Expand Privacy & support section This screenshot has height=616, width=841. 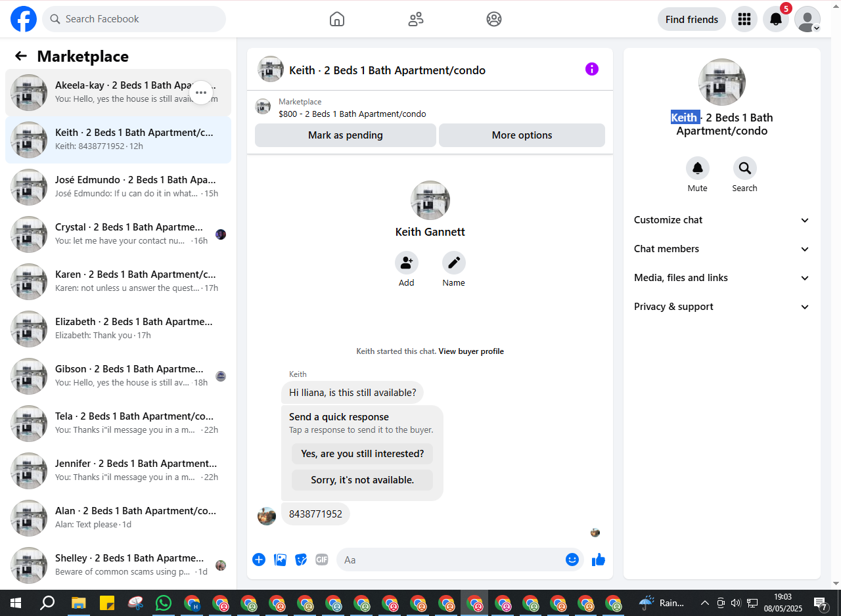point(722,307)
